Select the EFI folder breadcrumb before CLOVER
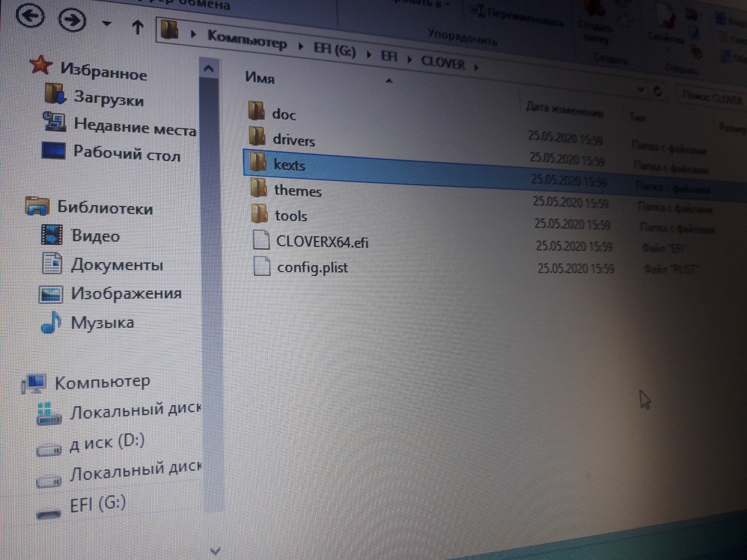The height and width of the screenshot is (560, 747). click(389, 55)
